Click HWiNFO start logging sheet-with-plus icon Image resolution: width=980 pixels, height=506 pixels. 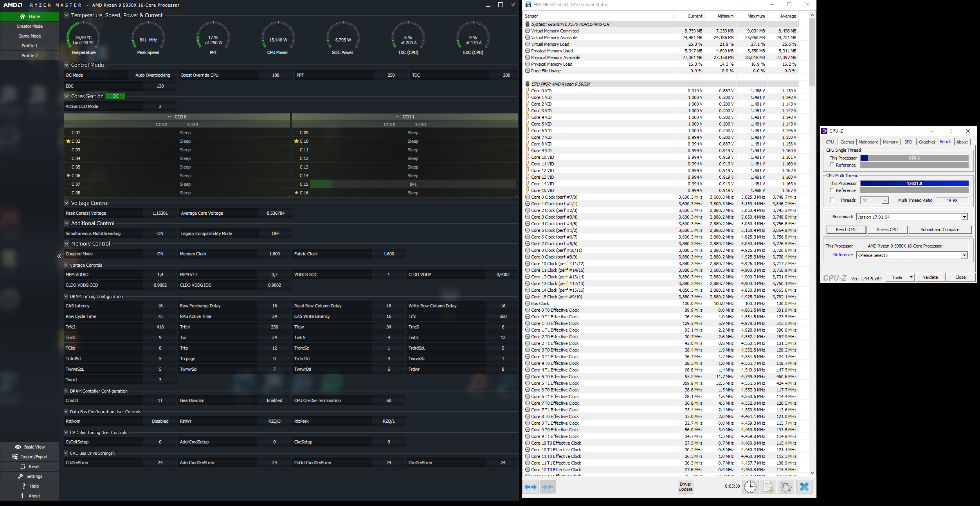click(768, 487)
